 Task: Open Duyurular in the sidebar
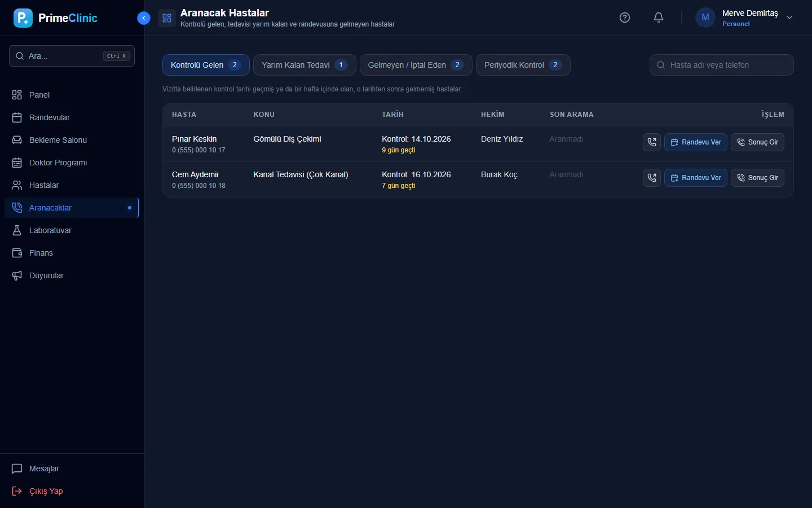point(72,275)
